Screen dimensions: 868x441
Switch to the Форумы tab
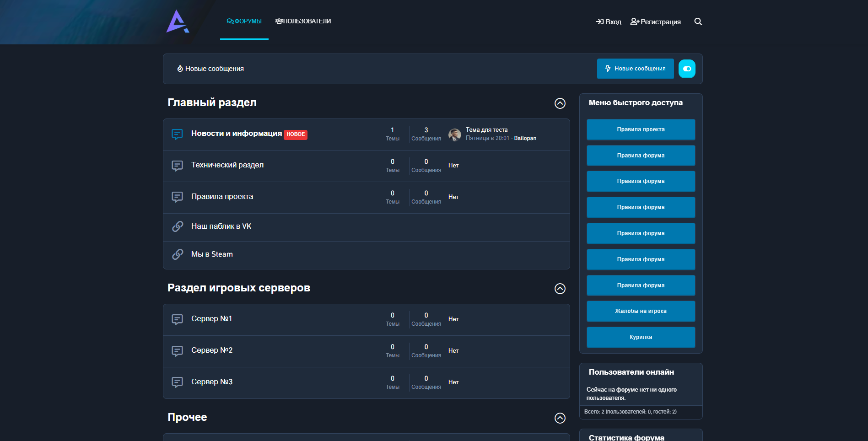tap(244, 22)
